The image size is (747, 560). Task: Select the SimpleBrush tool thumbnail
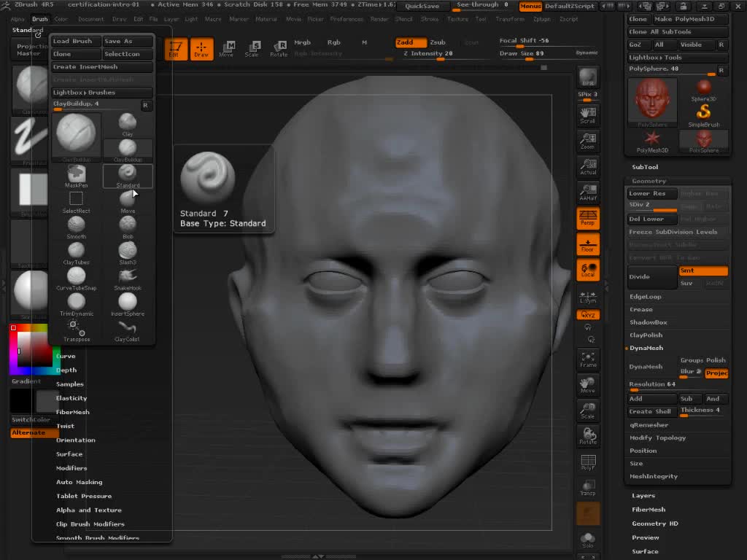(704, 115)
